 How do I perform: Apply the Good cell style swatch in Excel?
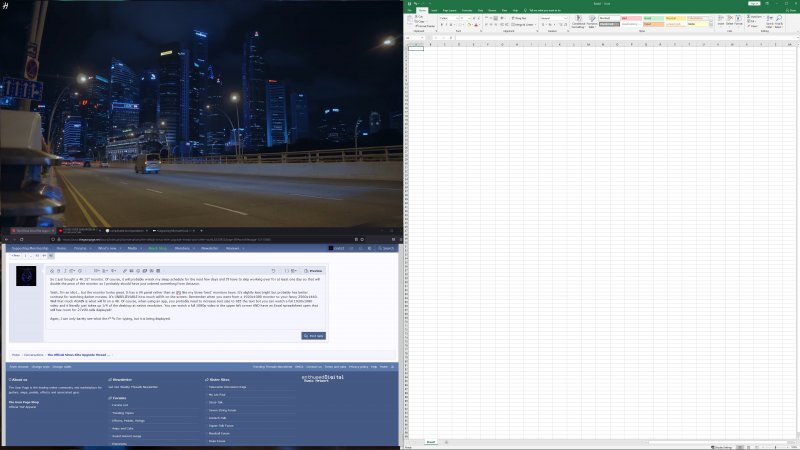[653, 18]
